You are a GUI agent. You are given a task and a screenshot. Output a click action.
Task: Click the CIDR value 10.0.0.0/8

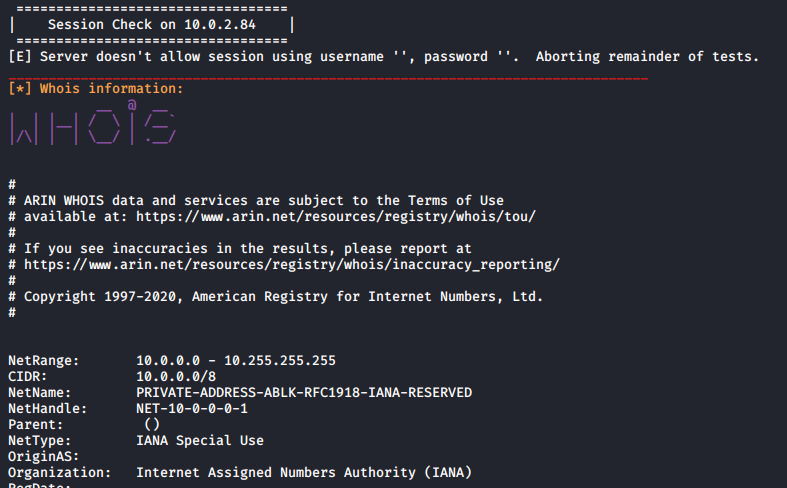[176, 377]
